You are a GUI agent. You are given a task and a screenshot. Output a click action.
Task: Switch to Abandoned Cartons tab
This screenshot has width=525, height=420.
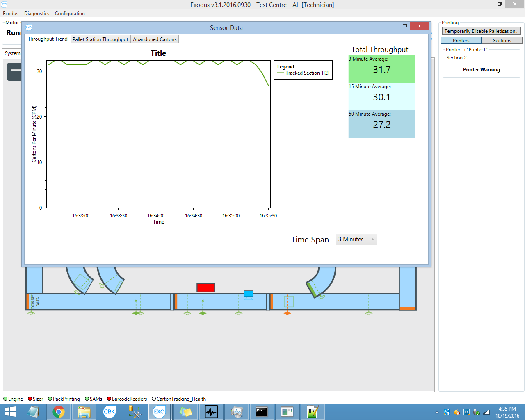coord(155,39)
